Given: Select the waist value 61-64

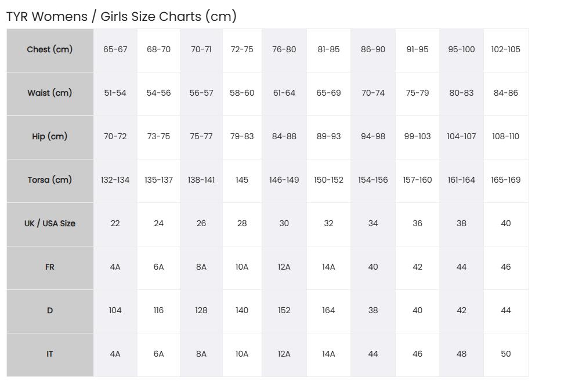Looking at the screenshot, I should pos(284,93).
